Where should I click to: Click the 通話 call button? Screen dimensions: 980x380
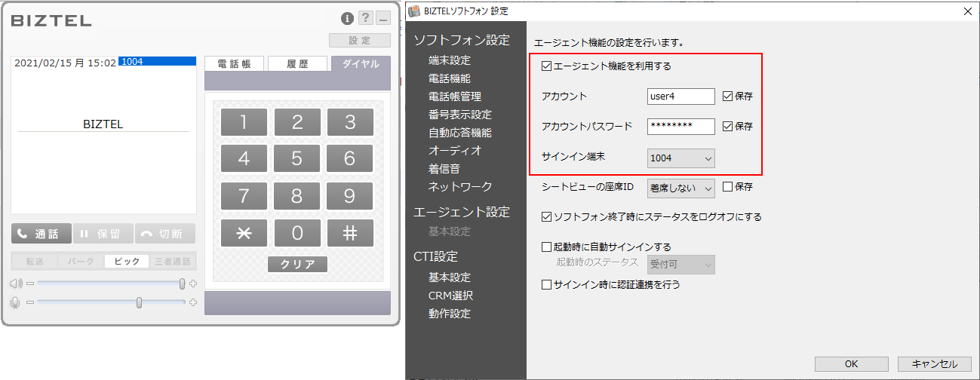41,234
